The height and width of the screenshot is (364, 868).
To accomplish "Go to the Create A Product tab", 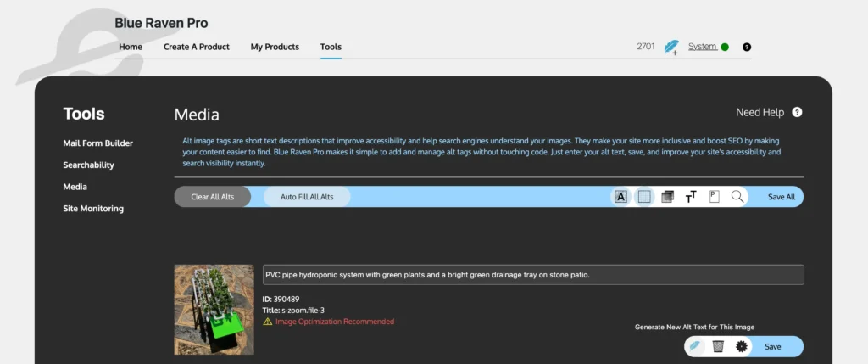I will [x=197, y=47].
